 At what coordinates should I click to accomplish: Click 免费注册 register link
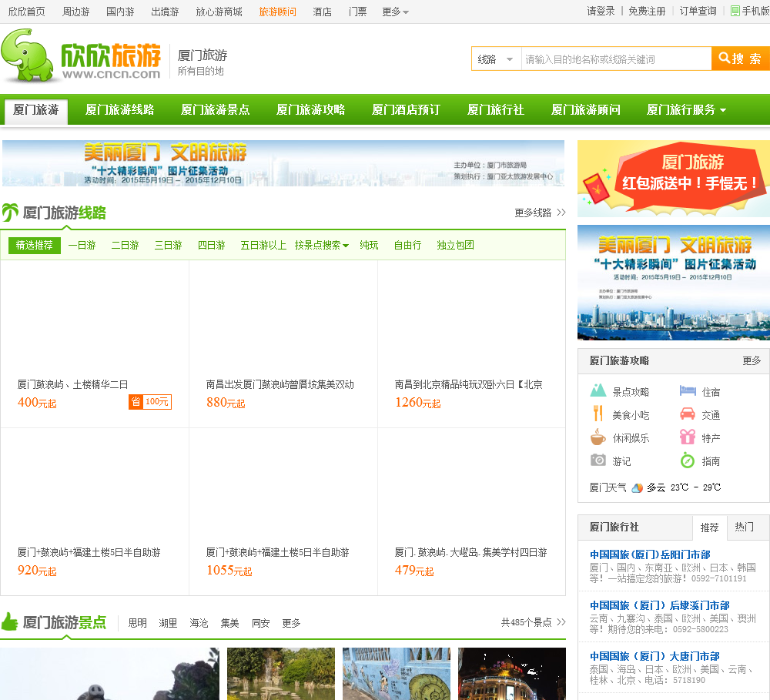(x=648, y=11)
